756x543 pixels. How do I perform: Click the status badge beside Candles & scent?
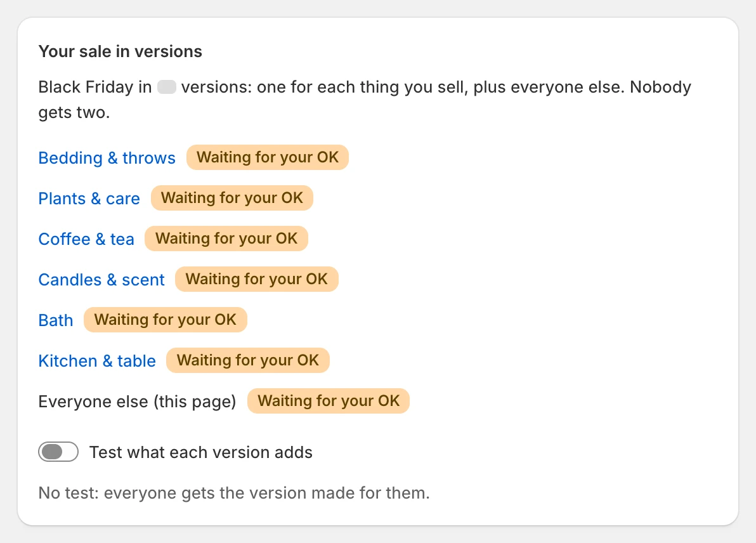click(256, 278)
